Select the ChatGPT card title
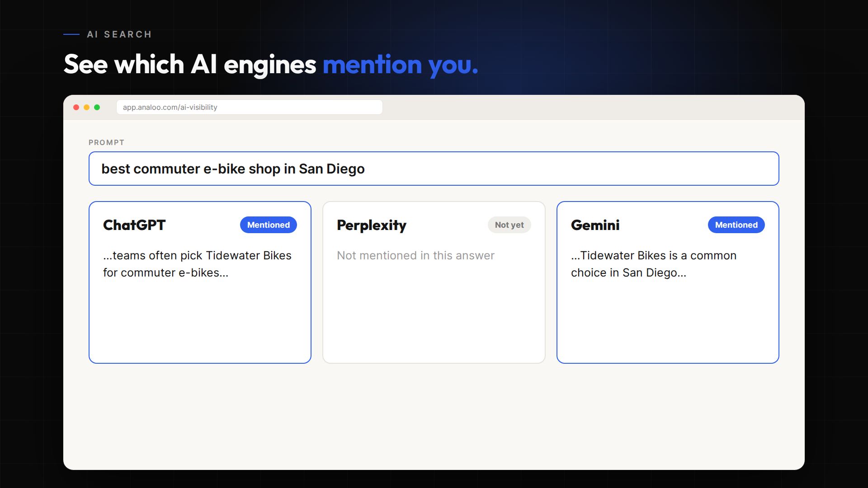 (x=134, y=225)
